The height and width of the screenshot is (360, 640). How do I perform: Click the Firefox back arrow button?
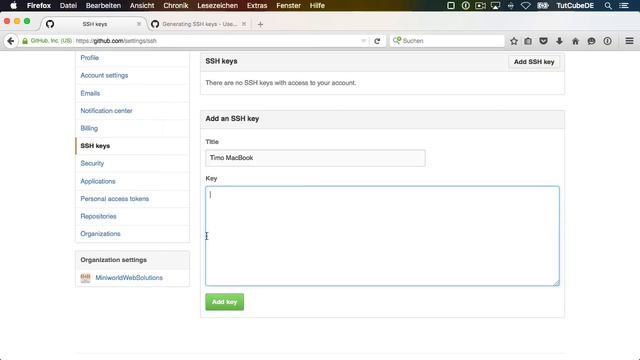tap(11, 41)
